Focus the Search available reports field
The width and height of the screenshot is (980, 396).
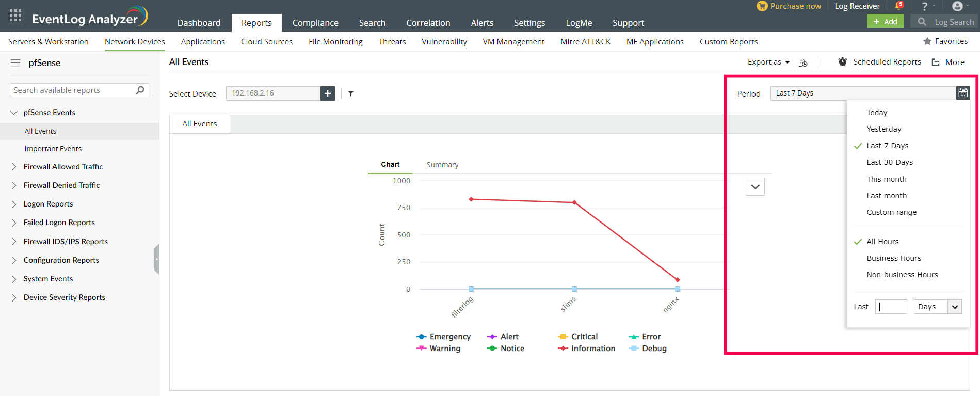[79, 90]
